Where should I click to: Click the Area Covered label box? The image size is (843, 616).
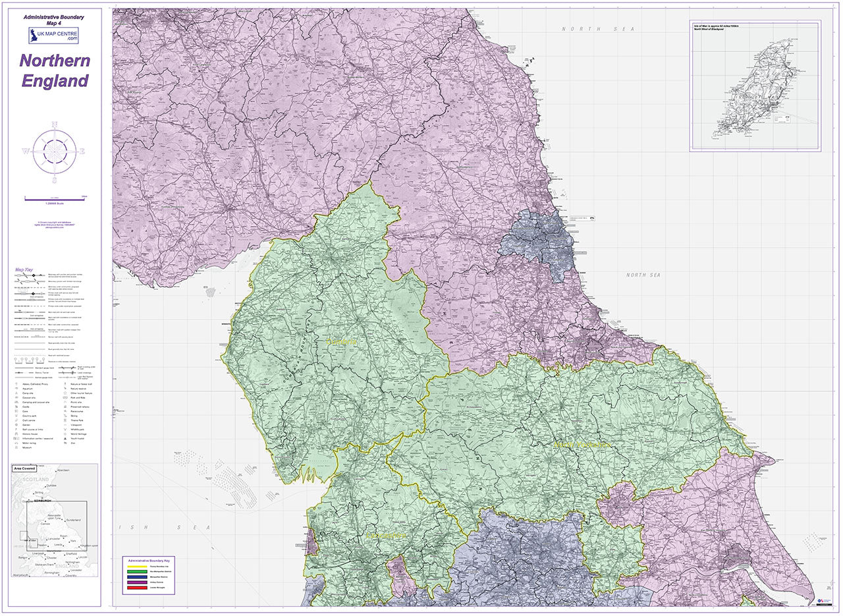tap(26, 468)
